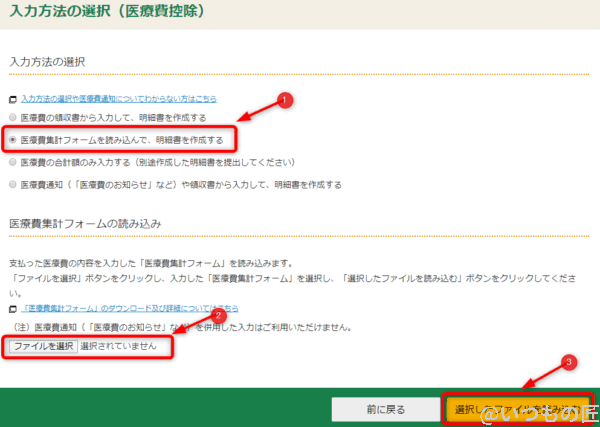
Task: Click the 選択されていません file status text
Action: (118, 346)
